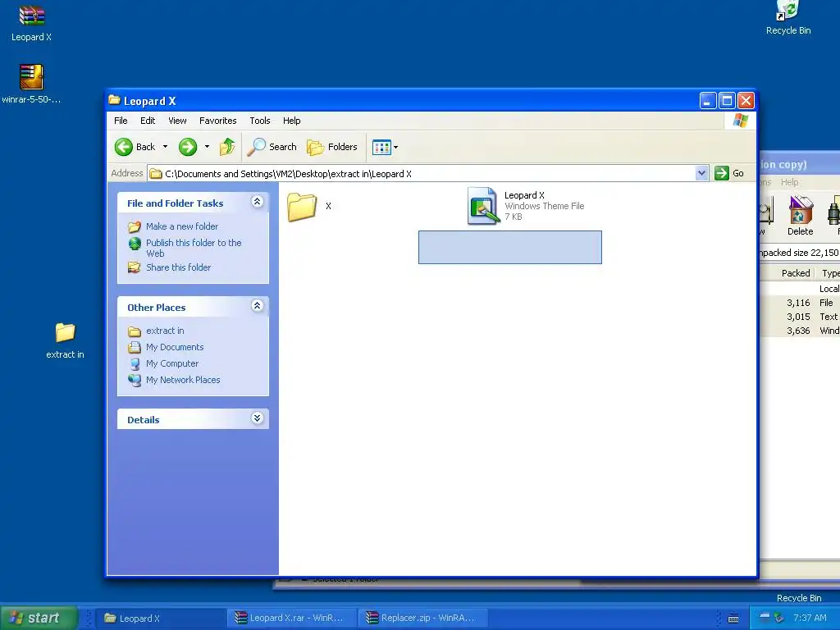Click Share this folder
840x630 pixels.
point(178,267)
